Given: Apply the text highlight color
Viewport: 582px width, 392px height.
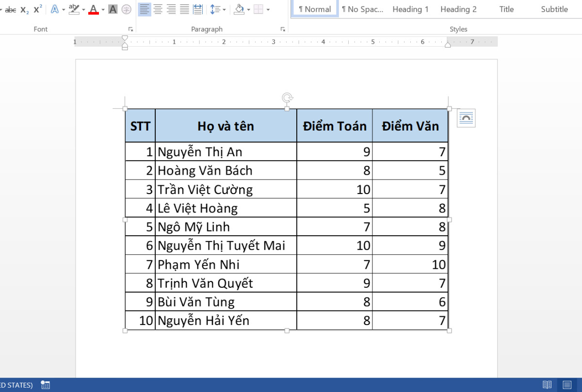Looking at the screenshot, I should click(74, 9).
